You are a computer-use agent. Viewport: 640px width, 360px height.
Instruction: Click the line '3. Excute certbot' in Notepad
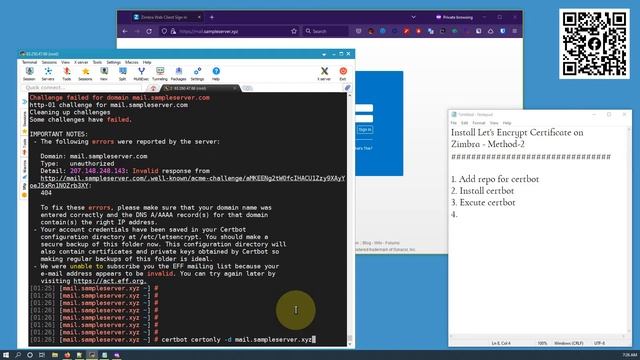pyautogui.click(x=483, y=202)
